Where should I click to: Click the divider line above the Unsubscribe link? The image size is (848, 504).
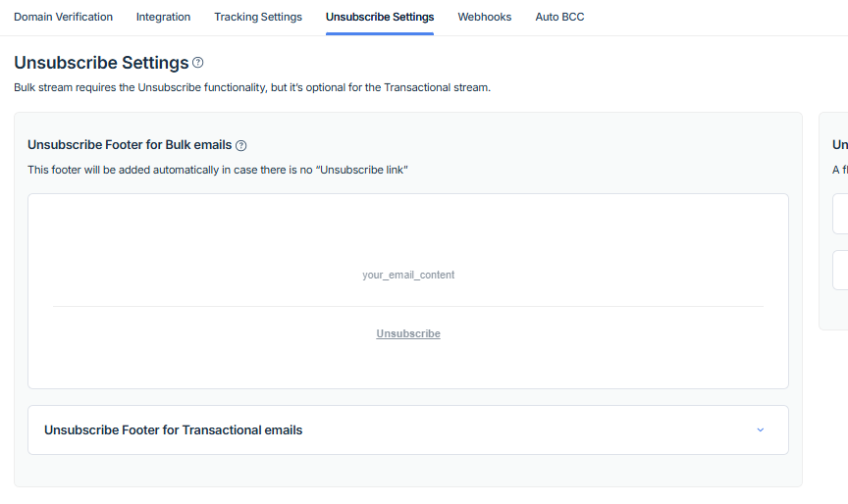pos(408,306)
